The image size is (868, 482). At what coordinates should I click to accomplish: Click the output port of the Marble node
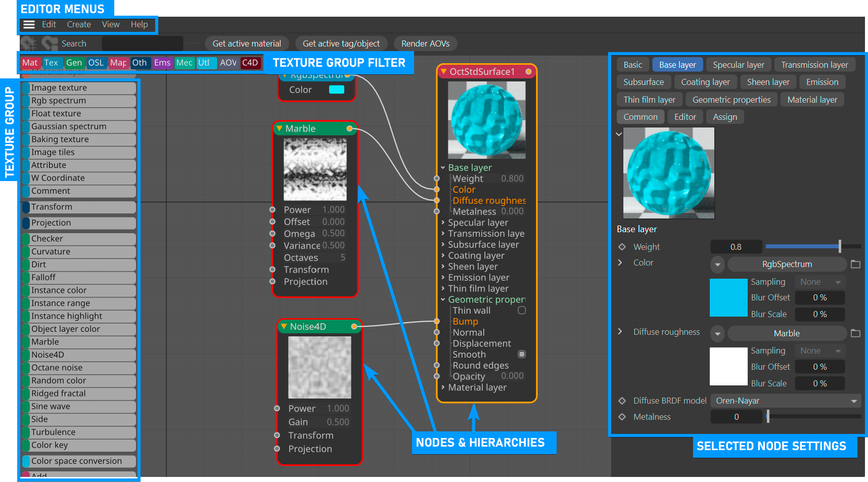pyautogui.click(x=349, y=128)
